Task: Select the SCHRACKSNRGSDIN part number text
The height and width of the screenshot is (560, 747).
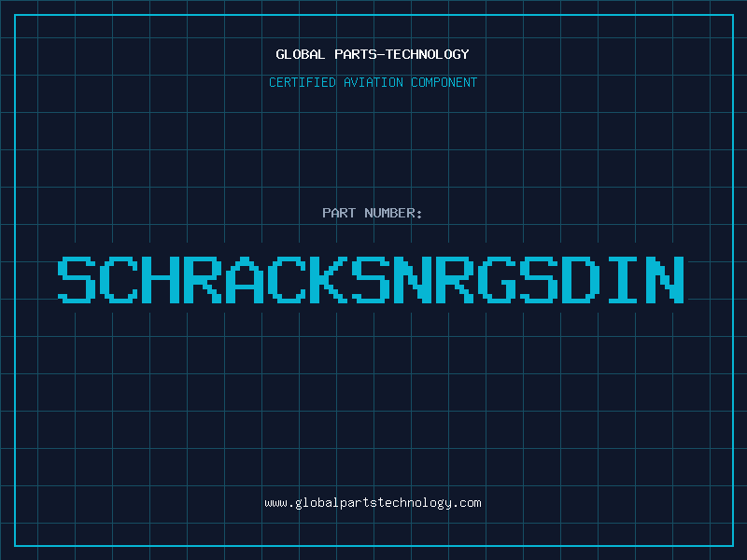Action: coord(371,279)
